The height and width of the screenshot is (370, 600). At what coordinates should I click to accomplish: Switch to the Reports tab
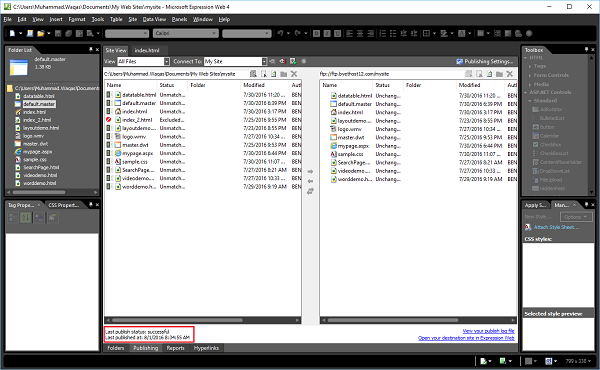[175, 348]
